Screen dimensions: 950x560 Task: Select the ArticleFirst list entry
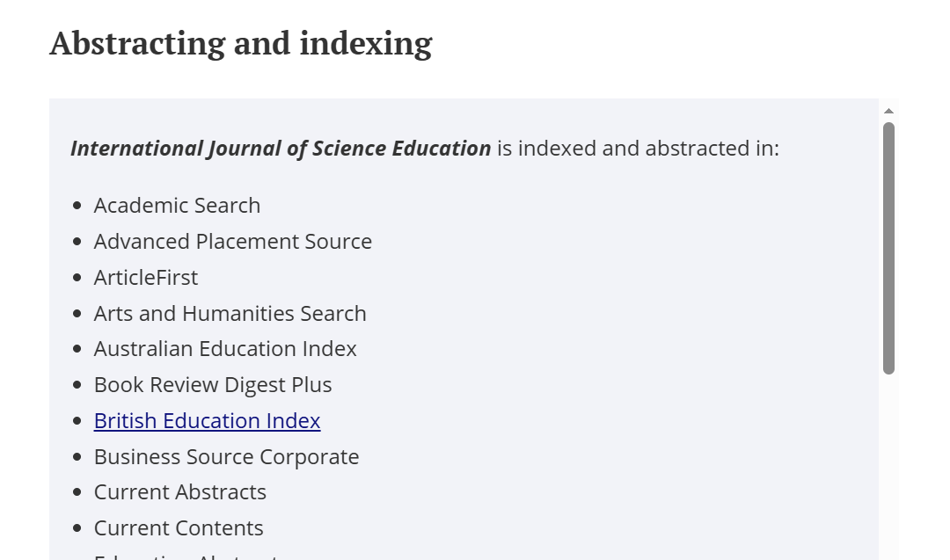[x=146, y=278]
